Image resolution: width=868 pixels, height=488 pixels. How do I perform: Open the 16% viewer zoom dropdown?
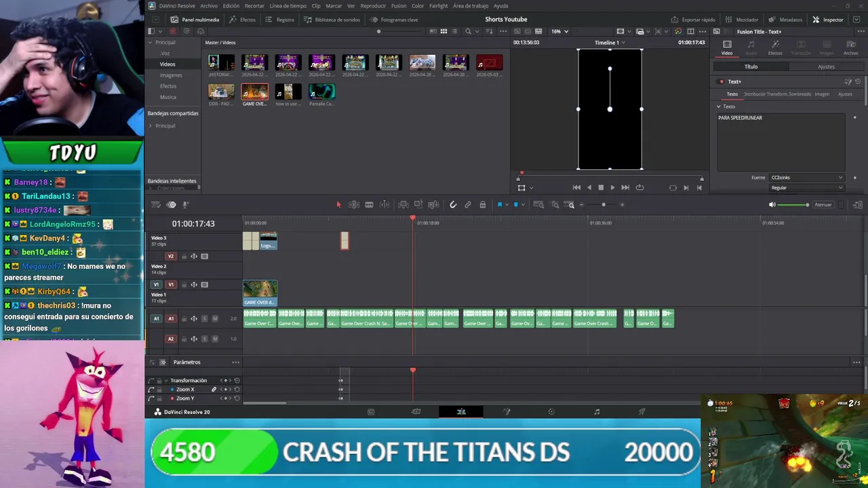(x=559, y=31)
